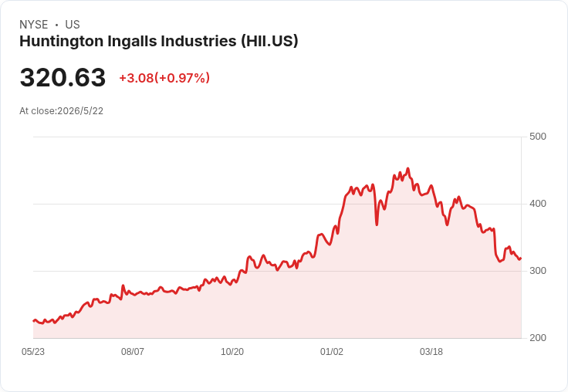Click the 320.63 closing price
The height and width of the screenshot is (392, 568).
(63, 77)
